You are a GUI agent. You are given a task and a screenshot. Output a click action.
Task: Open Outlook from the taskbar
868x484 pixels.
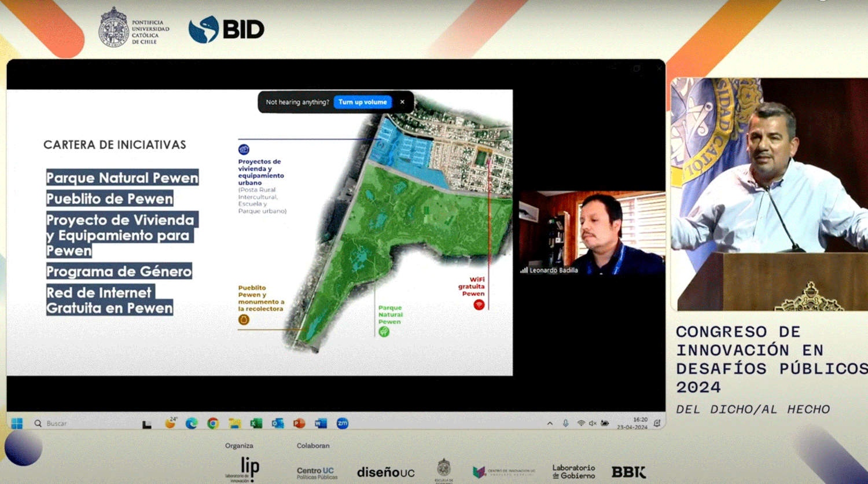pos(278,423)
